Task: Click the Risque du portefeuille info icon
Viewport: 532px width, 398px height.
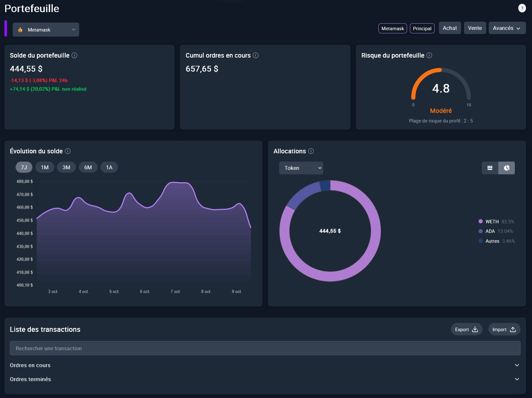Action: click(429, 55)
